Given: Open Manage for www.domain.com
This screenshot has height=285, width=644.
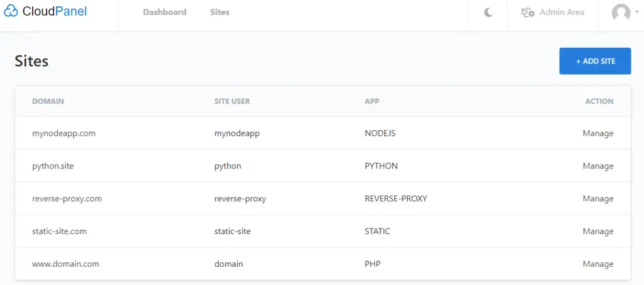Looking at the screenshot, I should (x=598, y=264).
